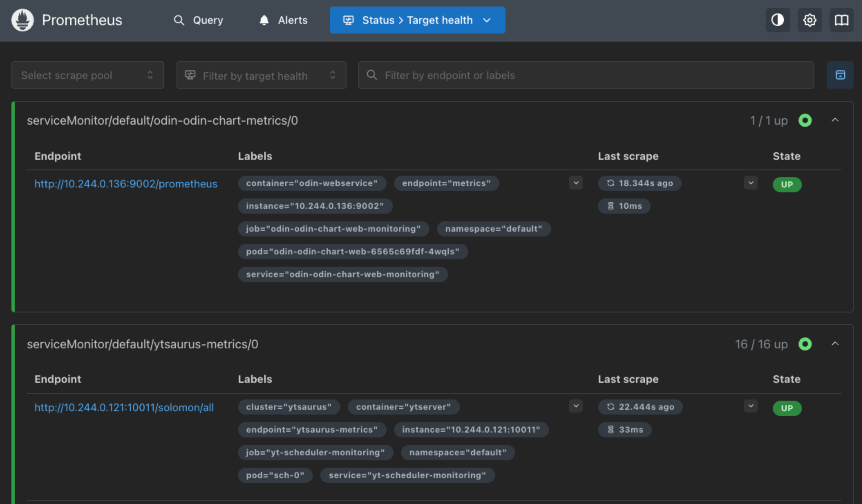Open the Status > Target health menu
Image resolution: width=862 pixels, height=504 pixels.
coord(417,20)
